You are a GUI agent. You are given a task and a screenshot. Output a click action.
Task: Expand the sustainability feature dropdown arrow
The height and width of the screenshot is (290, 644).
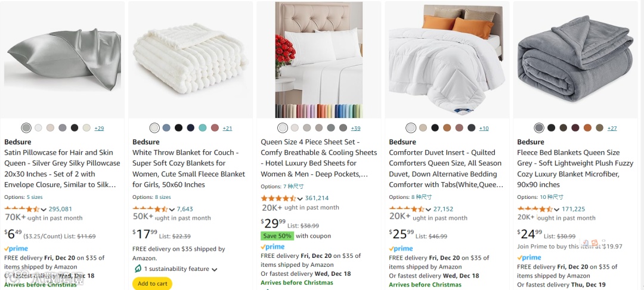pyautogui.click(x=215, y=270)
